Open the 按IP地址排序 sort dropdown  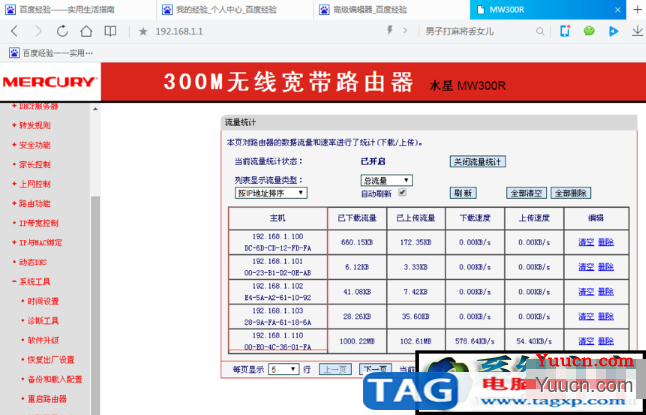271,193
